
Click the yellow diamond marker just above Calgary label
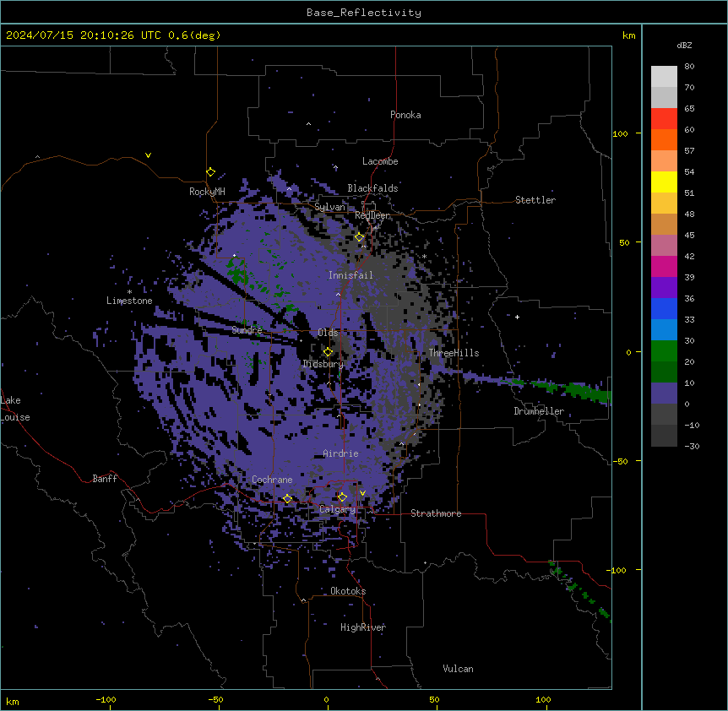click(342, 497)
